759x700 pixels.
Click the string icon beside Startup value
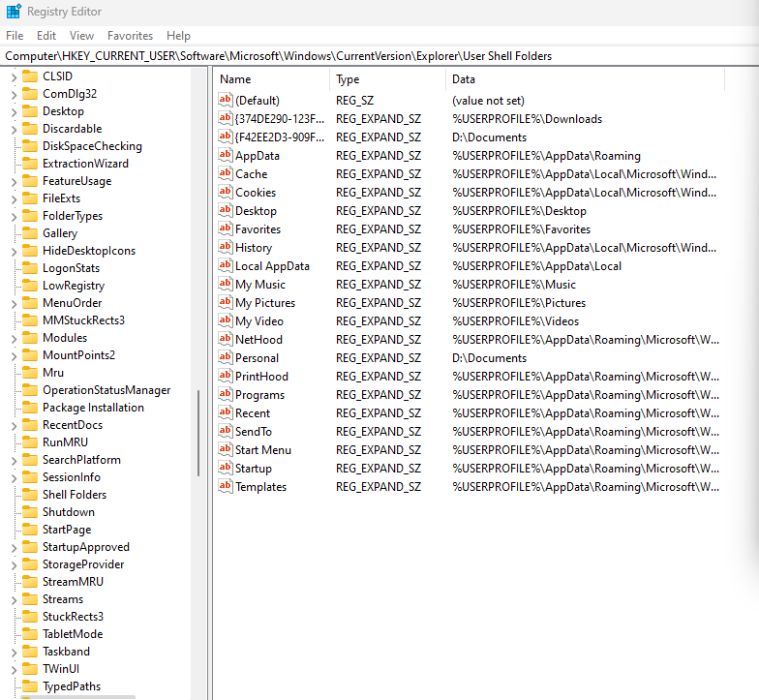(225, 468)
